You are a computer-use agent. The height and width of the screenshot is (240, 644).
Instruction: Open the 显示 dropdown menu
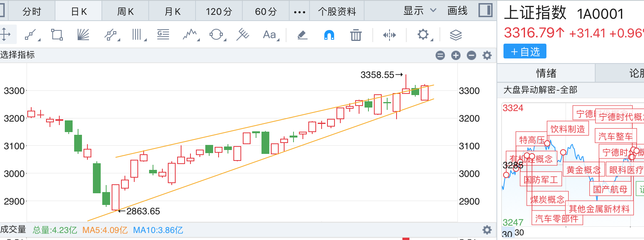[420, 11]
